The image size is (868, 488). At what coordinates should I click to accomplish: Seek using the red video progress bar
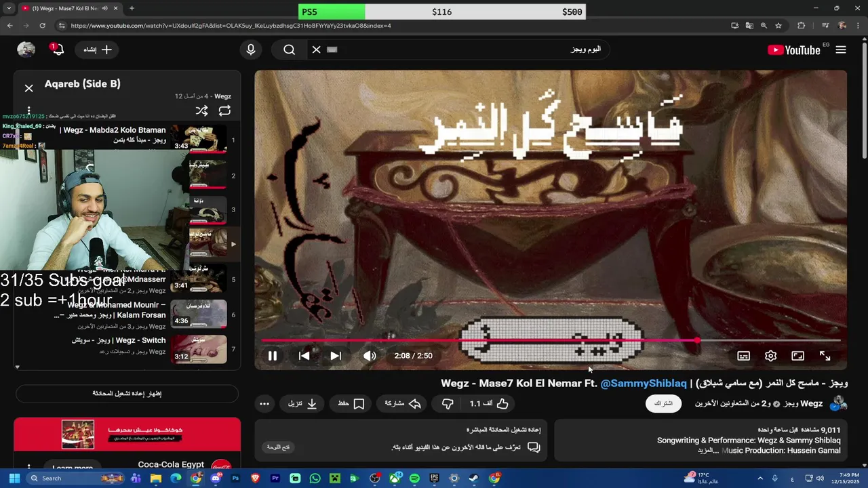click(551, 340)
